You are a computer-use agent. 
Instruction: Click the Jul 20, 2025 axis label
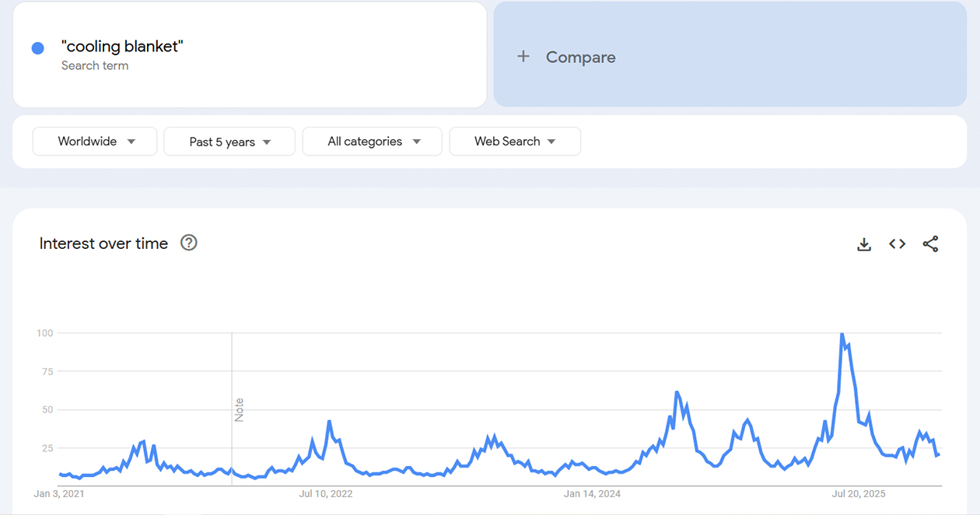pyautogui.click(x=858, y=493)
